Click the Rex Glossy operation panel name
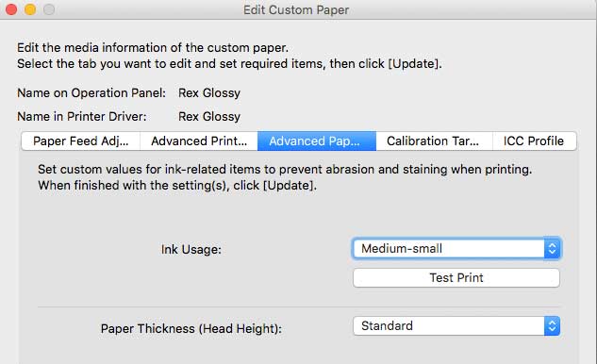 (209, 93)
